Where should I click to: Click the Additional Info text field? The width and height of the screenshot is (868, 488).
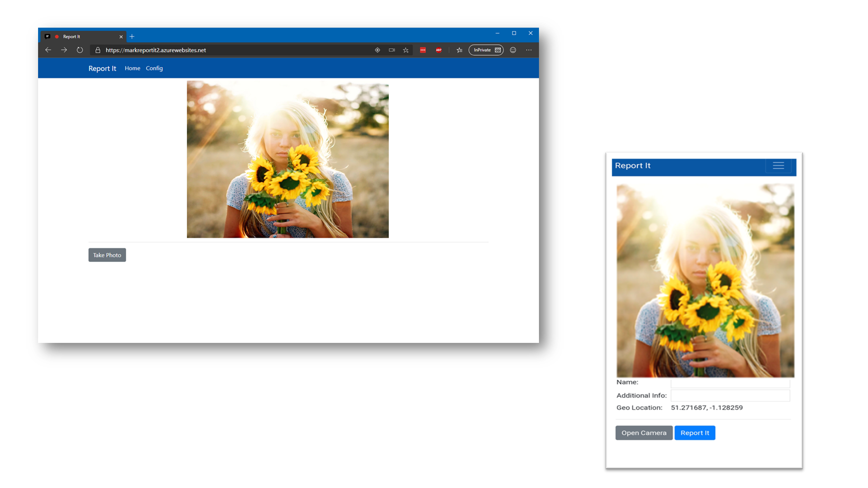point(730,395)
